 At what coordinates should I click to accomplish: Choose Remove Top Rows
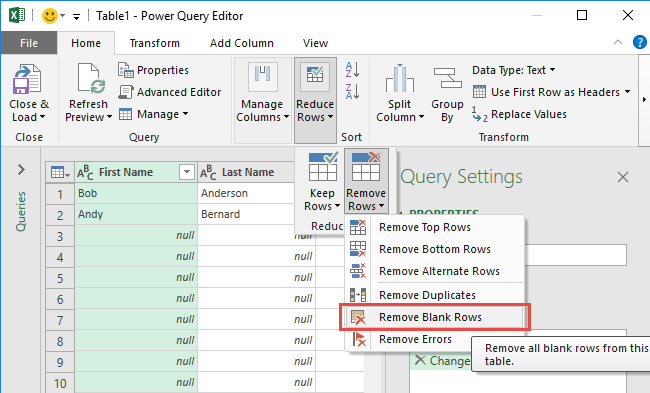[434, 227]
